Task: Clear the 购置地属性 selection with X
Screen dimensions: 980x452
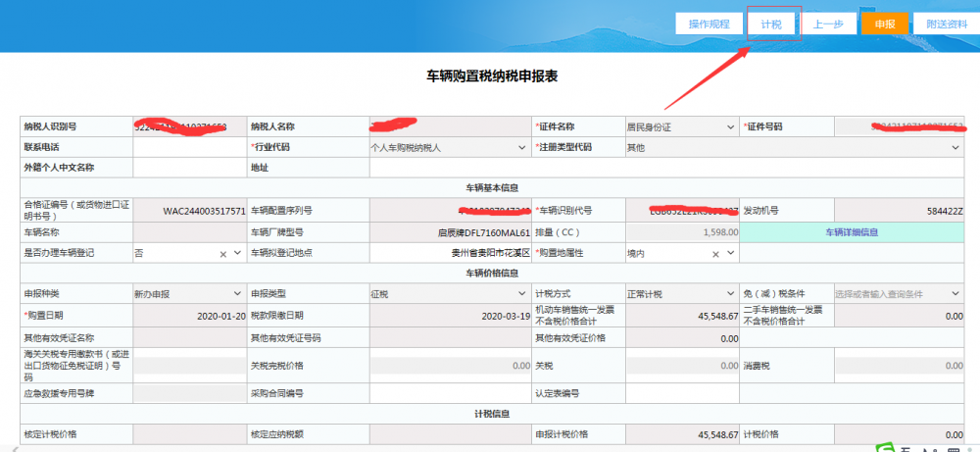Action: (715, 253)
